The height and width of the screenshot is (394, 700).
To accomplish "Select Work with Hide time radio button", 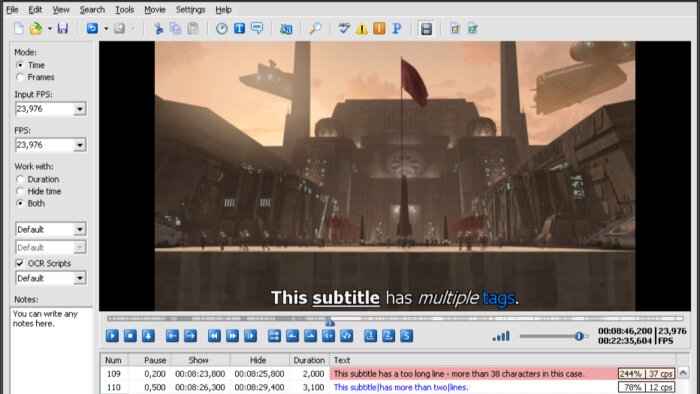I will pyautogui.click(x=20, y=191).
